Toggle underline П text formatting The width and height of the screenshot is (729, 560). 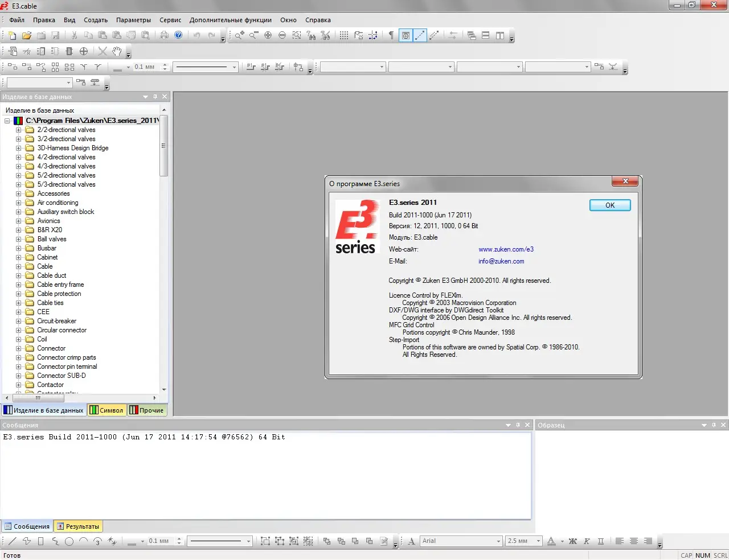pyautogui.click(x=601, y=541)
